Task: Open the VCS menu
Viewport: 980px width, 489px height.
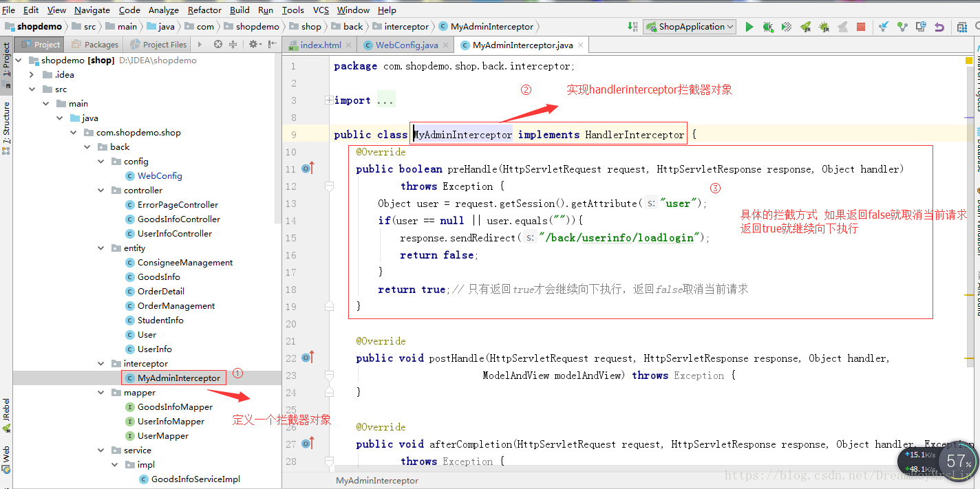Action: [x=321, y=10]
